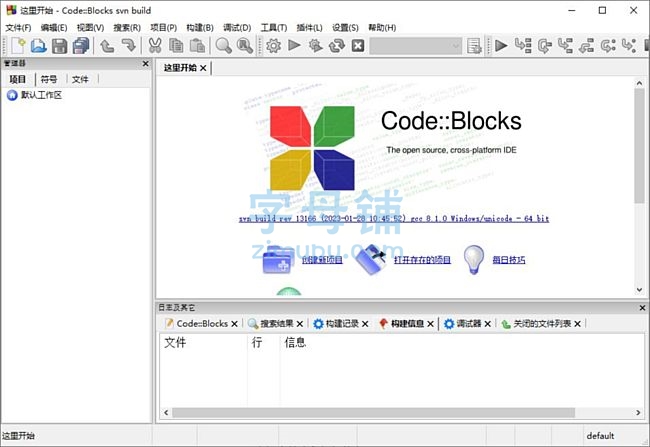Close the manager side panel
The image size is (650, 447).
point(146,64)
